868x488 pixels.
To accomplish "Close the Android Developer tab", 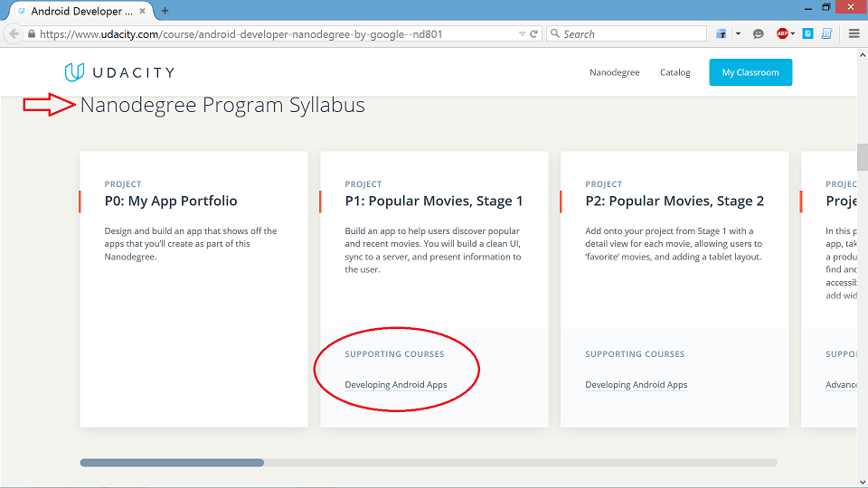I will [x=142, y=11].
